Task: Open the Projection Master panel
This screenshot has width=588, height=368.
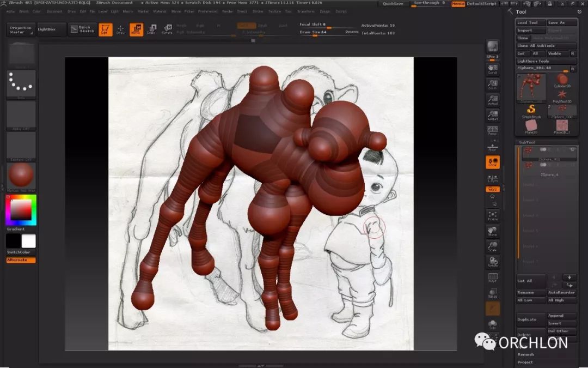Action: [21, 29]
